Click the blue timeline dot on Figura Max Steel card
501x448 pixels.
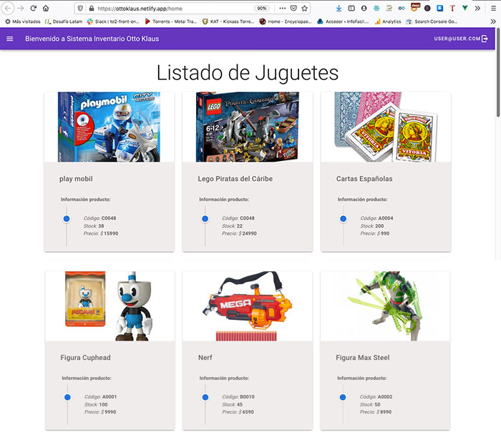(343, 397)
